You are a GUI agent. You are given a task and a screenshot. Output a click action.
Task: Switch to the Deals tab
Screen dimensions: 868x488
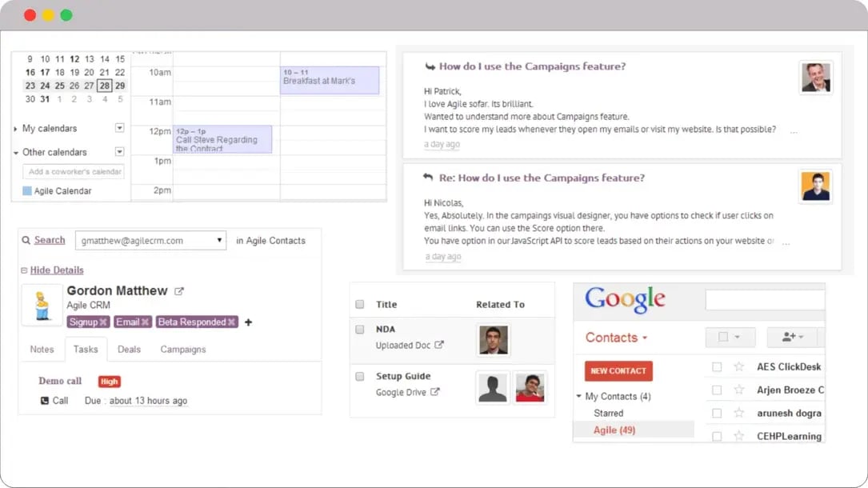[x=129, y=349]
